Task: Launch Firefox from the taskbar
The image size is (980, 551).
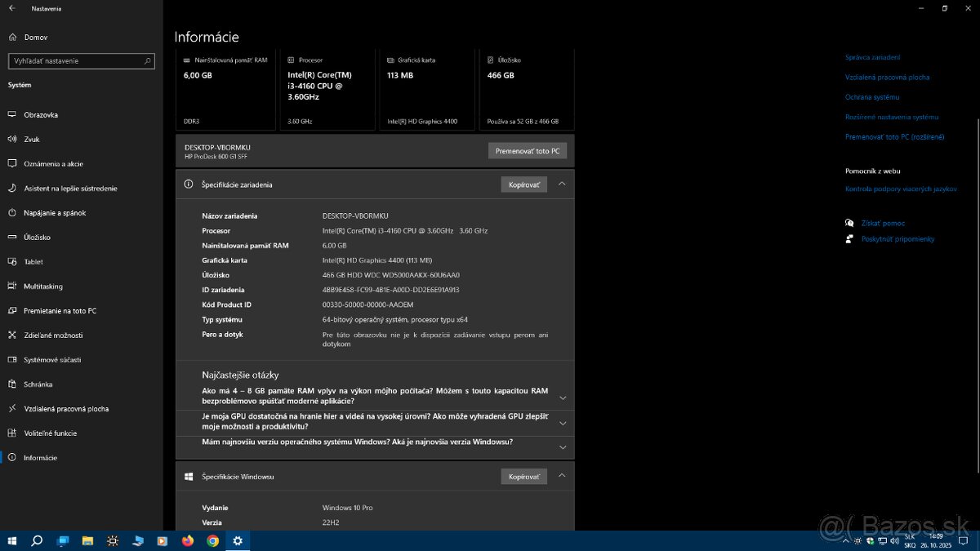Action: [186, 540]
